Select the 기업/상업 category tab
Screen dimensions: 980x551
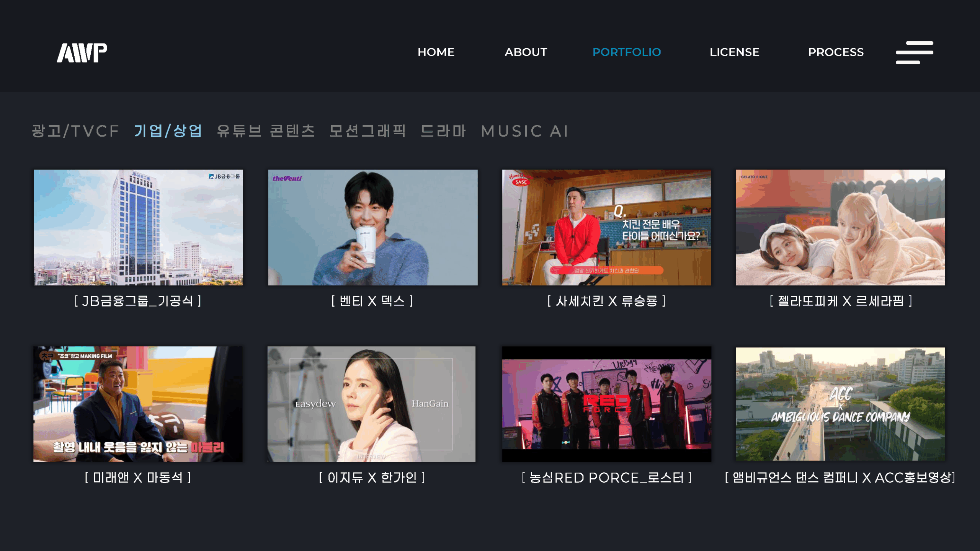(x=168, y=131)
